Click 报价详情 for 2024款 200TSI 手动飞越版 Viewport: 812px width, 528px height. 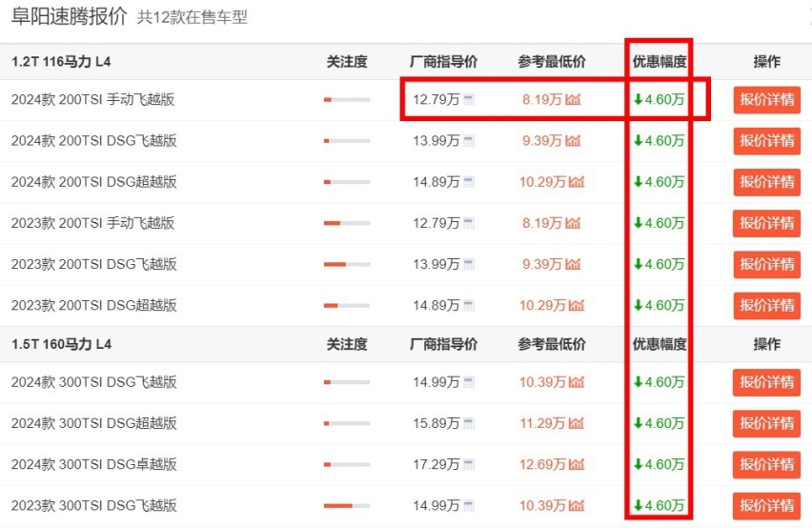[x=767, y=99]
